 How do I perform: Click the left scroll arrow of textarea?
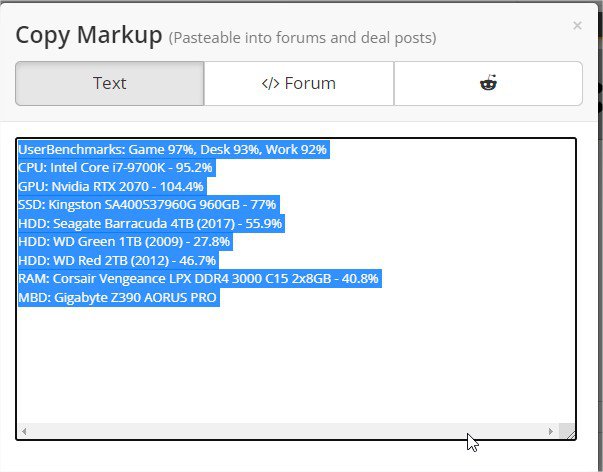24,431
